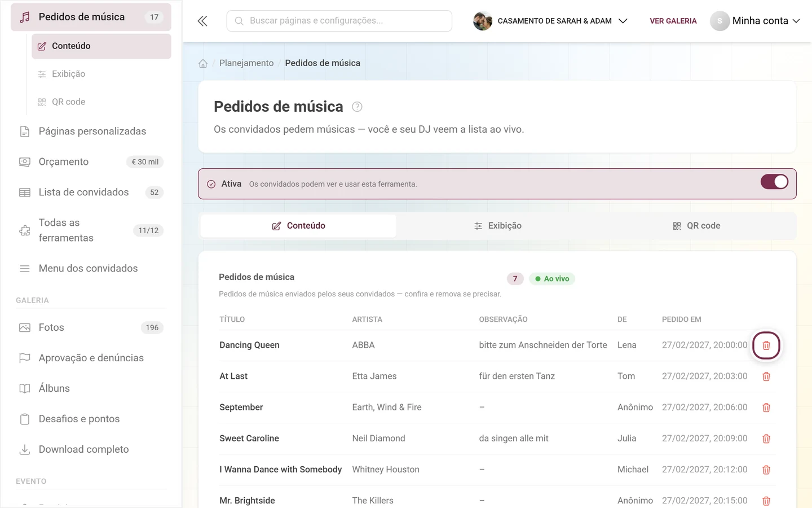
Task: Disable the Ativa tool toggle
Action: coord(774,182)
